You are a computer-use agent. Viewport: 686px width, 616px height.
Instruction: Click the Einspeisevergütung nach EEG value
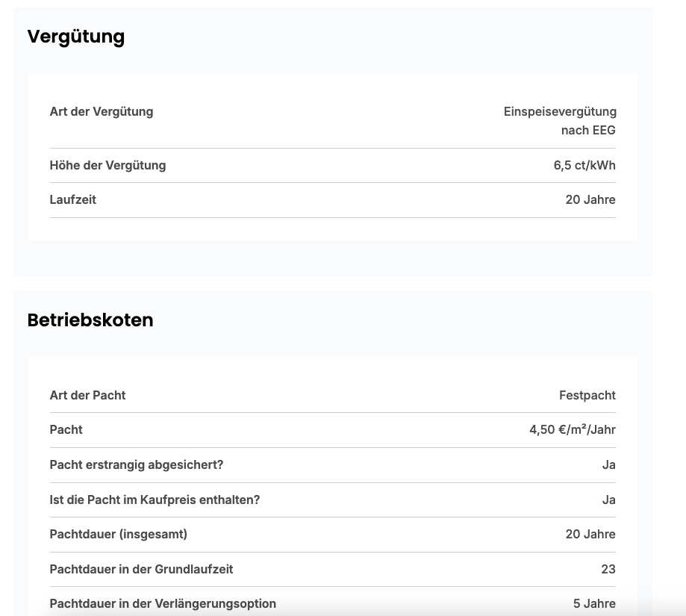coord(560,121)
